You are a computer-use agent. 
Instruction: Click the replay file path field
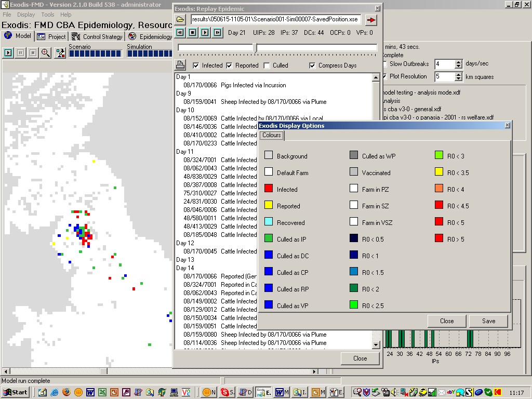pyautogui.click(x=276, y=19)
